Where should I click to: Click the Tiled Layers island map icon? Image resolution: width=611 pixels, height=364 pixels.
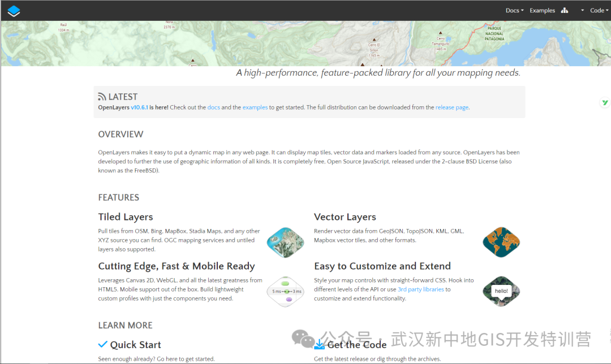285,242
